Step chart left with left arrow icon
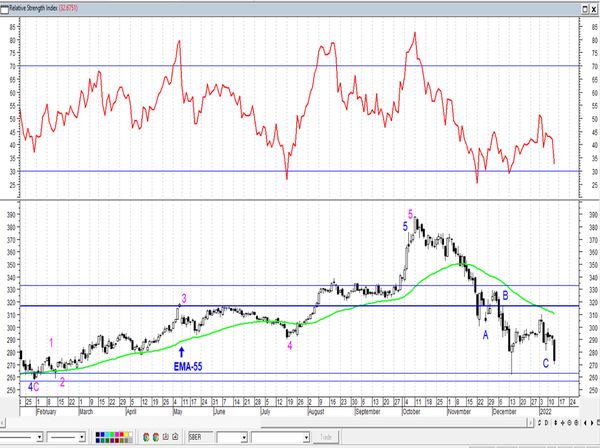Screen dimensions: 600x448 tap(585, 423)
